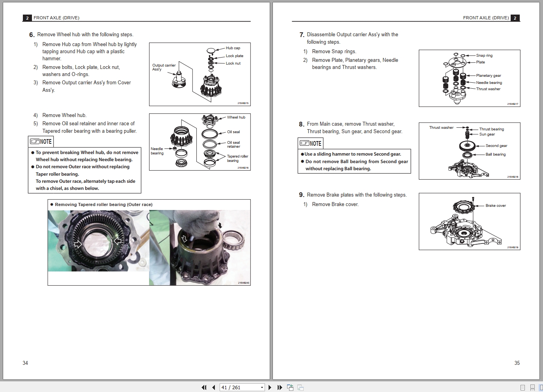Image resolution: width=543 pixels, height=392 pixels.
Task: Click the 'Removing Tapered roller bearing (Outer race)' caption
Action: (104, 204)
